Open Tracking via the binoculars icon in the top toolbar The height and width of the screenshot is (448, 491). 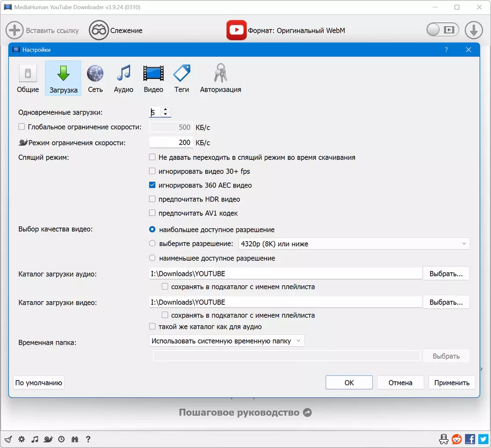98,30
